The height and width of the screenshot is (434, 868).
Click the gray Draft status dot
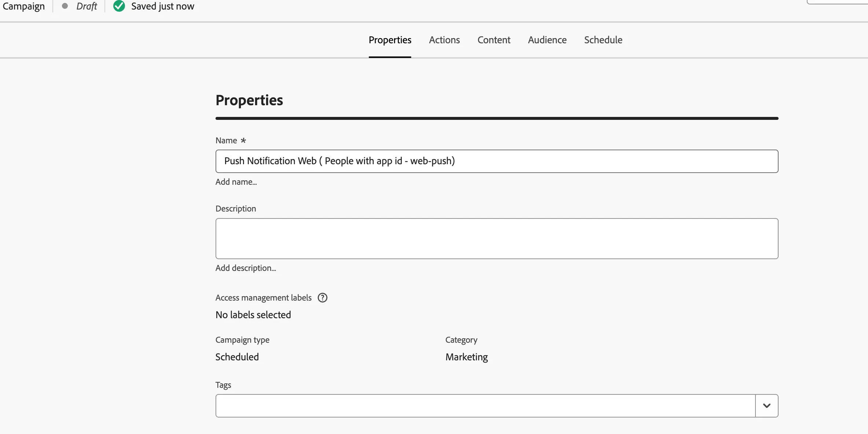(x=65, y=6)
